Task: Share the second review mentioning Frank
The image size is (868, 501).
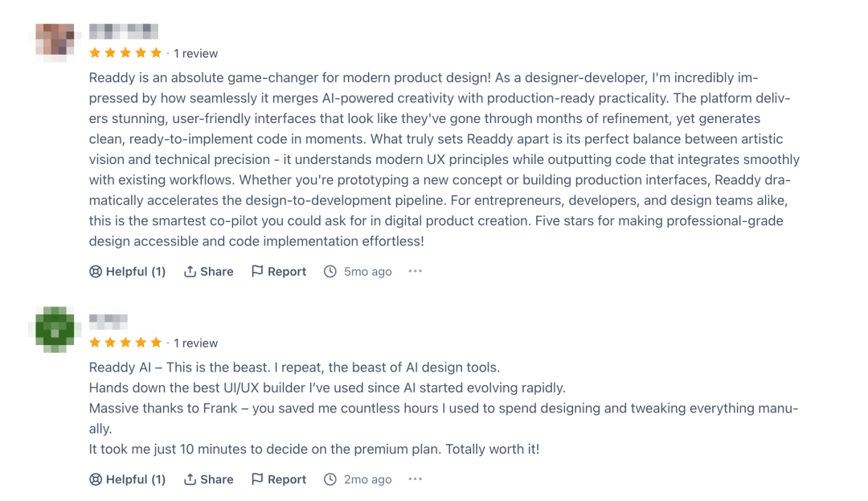Action: point(209,479)
